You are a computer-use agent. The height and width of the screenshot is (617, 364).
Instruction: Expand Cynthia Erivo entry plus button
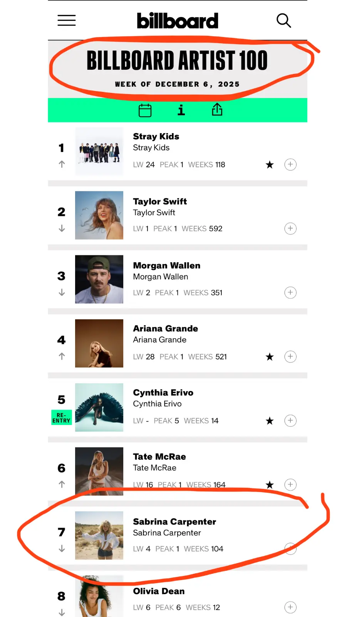coord(290,421)
